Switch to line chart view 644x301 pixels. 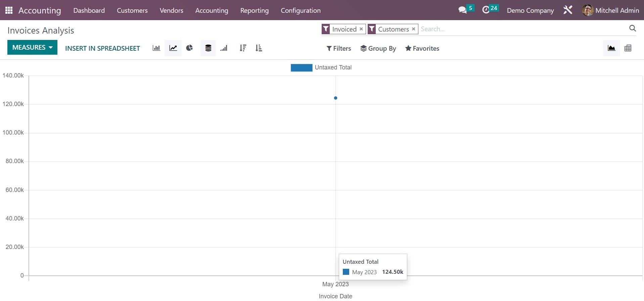[173, 48]
